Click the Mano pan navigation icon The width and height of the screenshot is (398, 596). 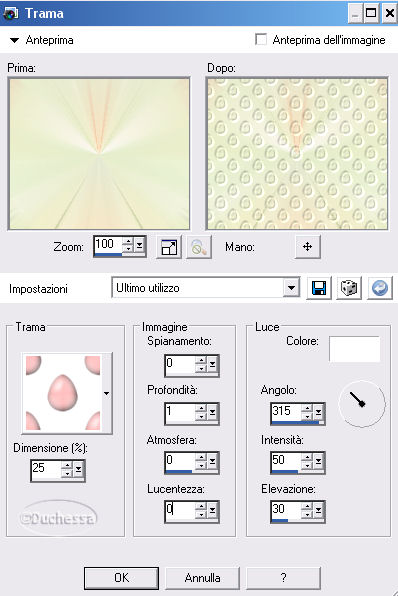[x=308, y=247]
